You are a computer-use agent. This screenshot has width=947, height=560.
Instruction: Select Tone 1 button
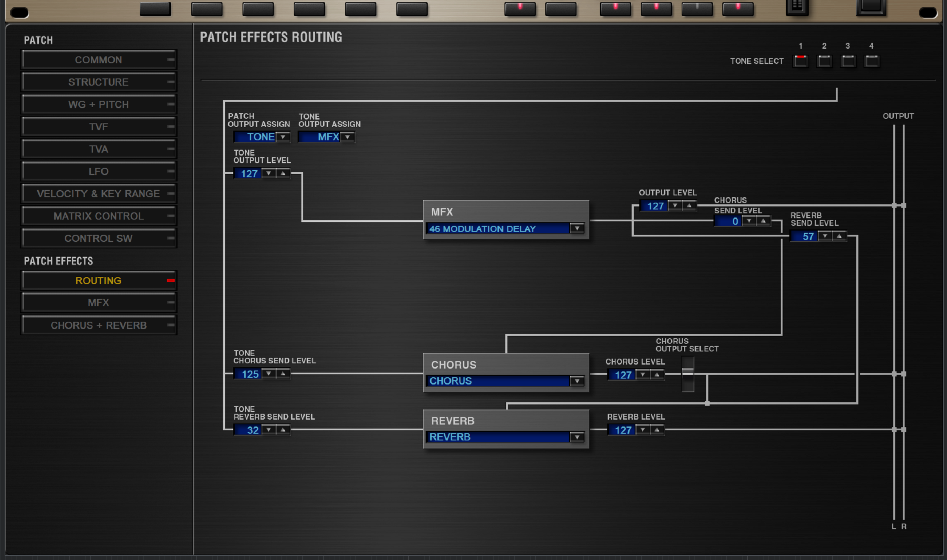click(x=800, y=61)
